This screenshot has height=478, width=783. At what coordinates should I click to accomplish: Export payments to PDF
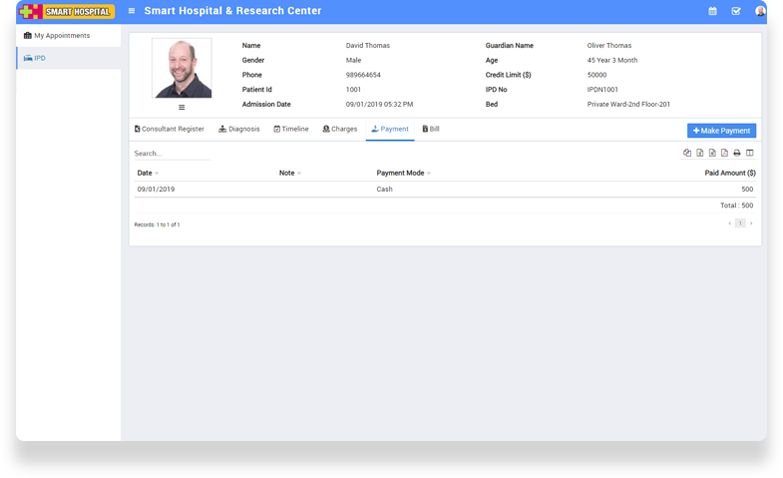(x=724, y=153)
